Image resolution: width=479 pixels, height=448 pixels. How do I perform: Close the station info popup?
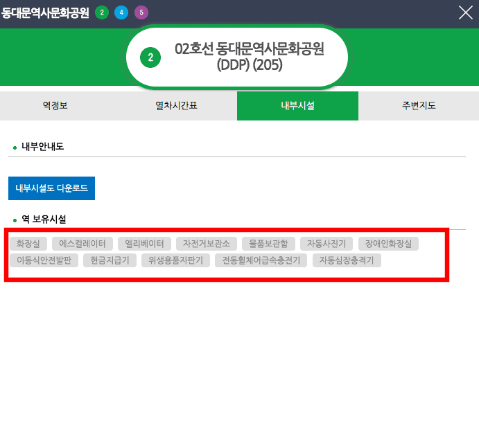coord(466,13)
